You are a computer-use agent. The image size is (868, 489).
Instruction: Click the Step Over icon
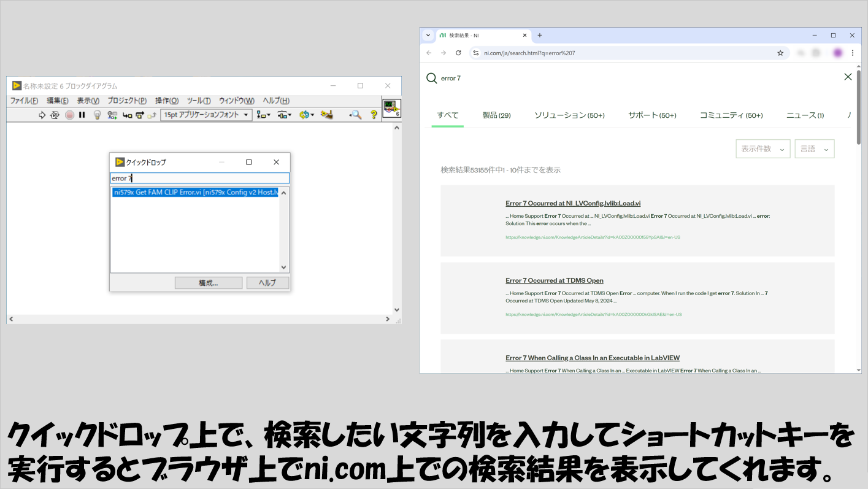coord(140,115)
